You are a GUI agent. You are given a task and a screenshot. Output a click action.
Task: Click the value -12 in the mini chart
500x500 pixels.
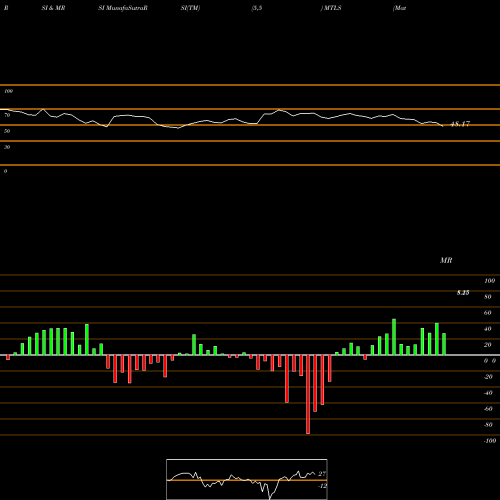pyautogui.click(x=322, y=486)
